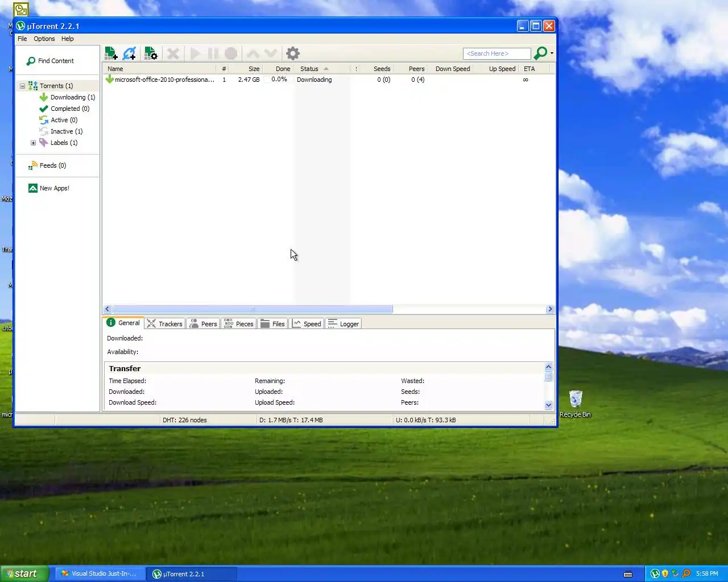The height and width of the screenshot is (582, 728).
Task: Collapse the Torrents (1) tree node
Action: (23, 86)
